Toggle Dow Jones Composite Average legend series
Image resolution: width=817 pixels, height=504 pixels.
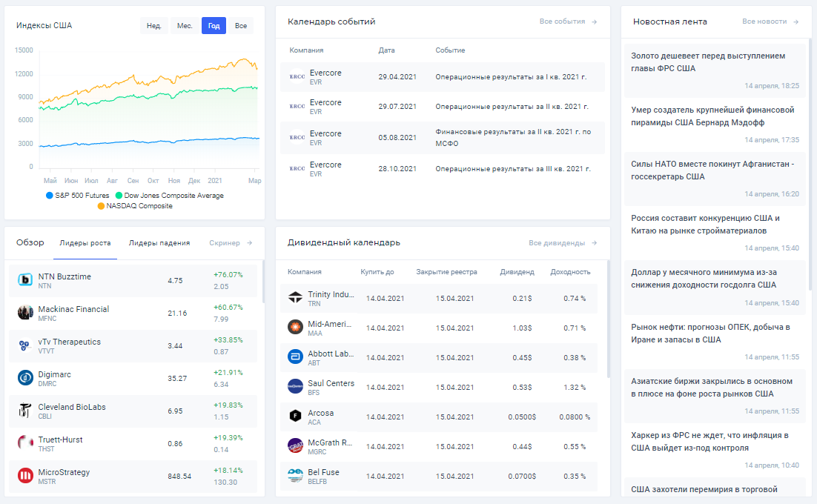(x=169, y=195)
